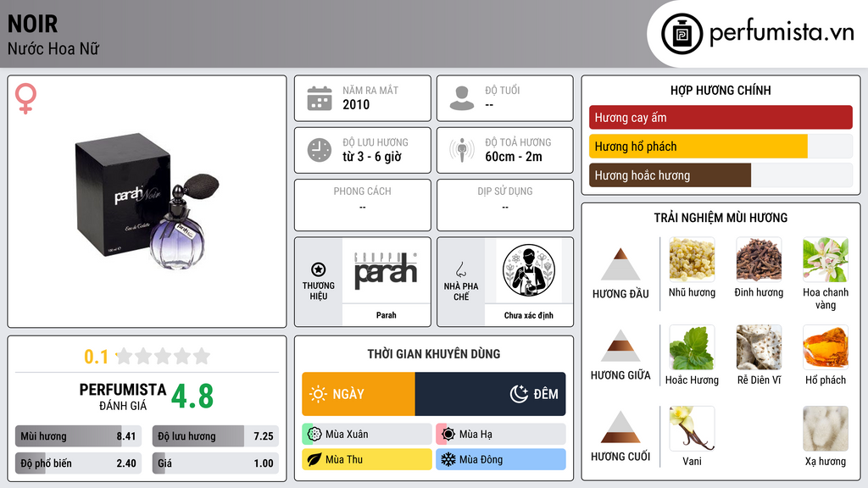Click the Mùa Thu season tag
Viewport: 868px width, 488px height.
coord(366,459)
